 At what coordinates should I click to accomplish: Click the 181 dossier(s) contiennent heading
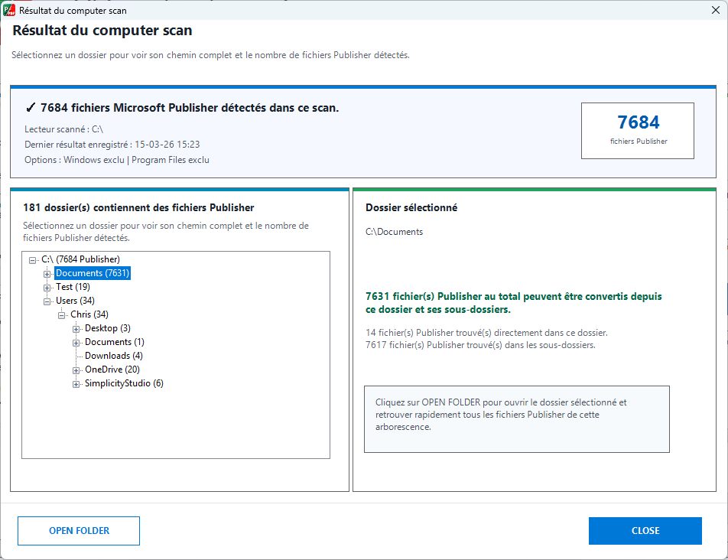pos(138,207)
